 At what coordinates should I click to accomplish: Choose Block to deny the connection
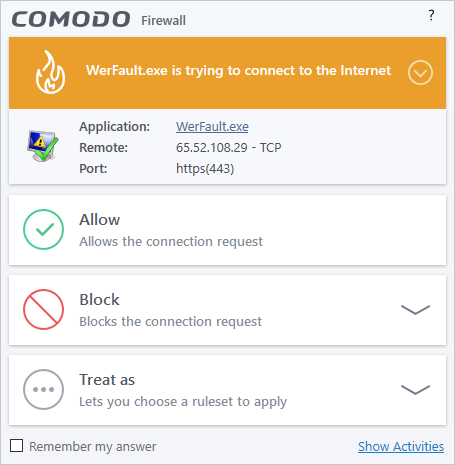[x=227, y=310]
